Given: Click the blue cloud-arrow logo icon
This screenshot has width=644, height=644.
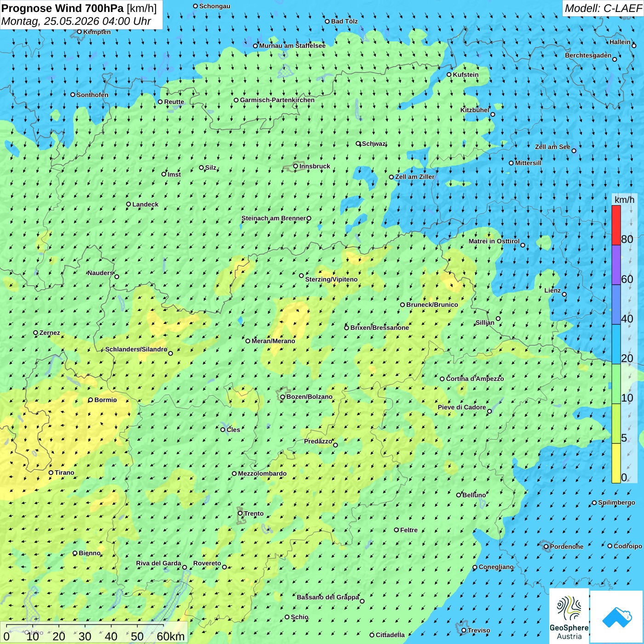Looking at the screenshot, I should (617, 617).
